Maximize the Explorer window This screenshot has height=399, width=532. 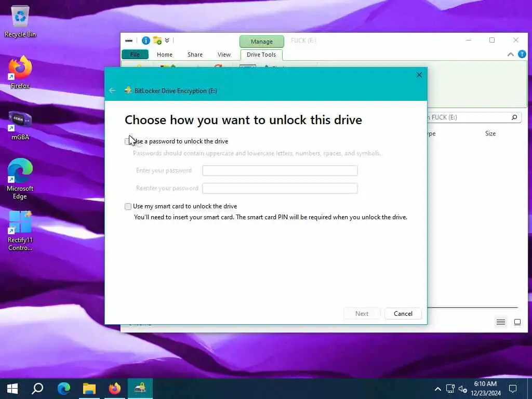pyautogui.click(x=492, y=40)
